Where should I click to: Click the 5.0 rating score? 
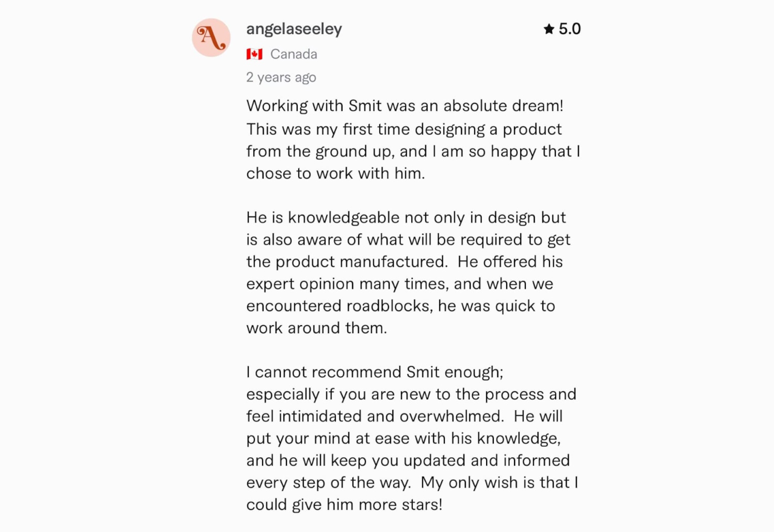(x=570, y=29)
